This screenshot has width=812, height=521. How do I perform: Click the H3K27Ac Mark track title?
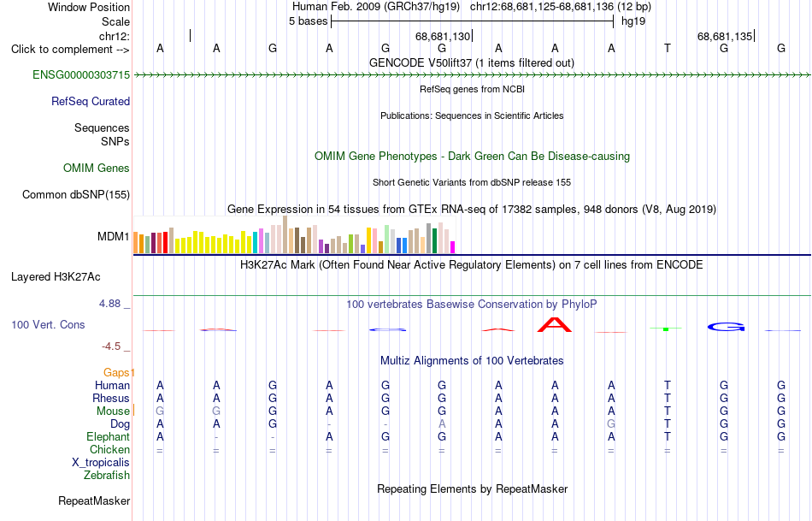click(x=472, y=265)
